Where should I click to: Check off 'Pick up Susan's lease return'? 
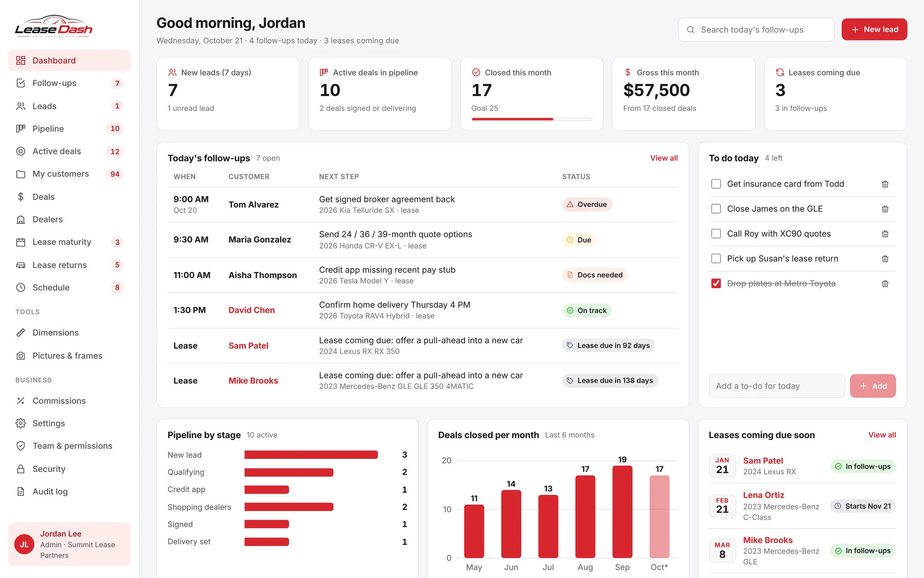click(x=716, y=259)
